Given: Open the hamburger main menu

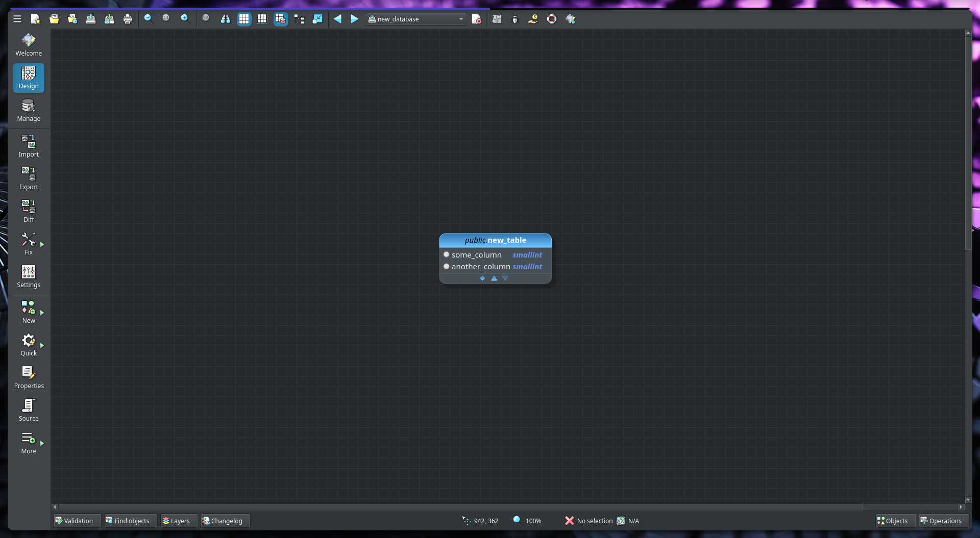Looking at the screenshot, I should [17, 19].
